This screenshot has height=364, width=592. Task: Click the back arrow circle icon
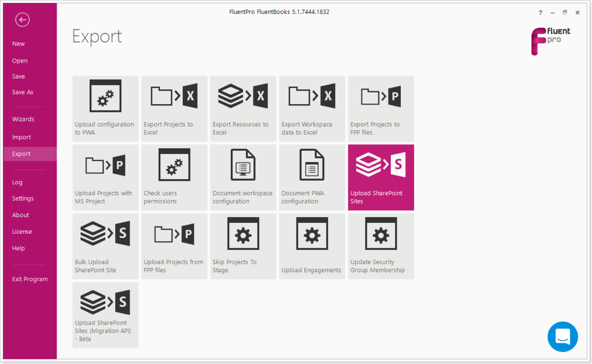[22, 20]
